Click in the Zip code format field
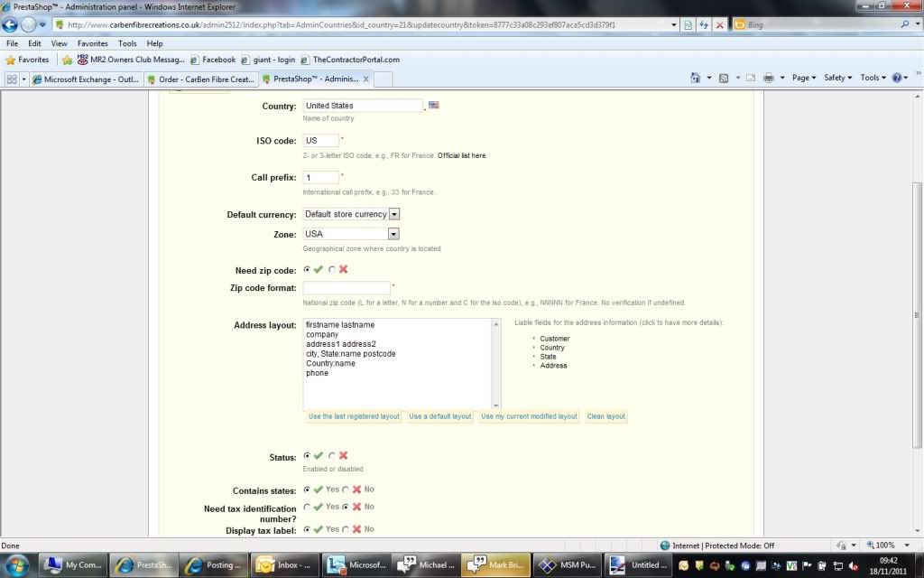This screenshot has width=924, height=578. pos(346,288)
